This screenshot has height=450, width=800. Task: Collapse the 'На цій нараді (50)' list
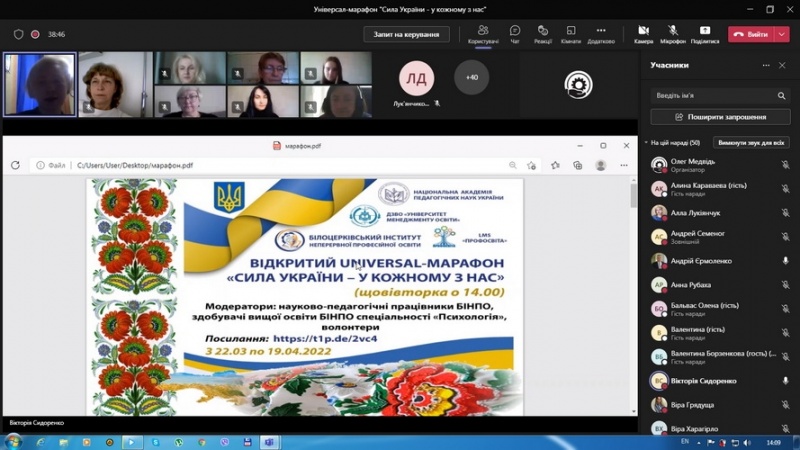coord(646,143)
